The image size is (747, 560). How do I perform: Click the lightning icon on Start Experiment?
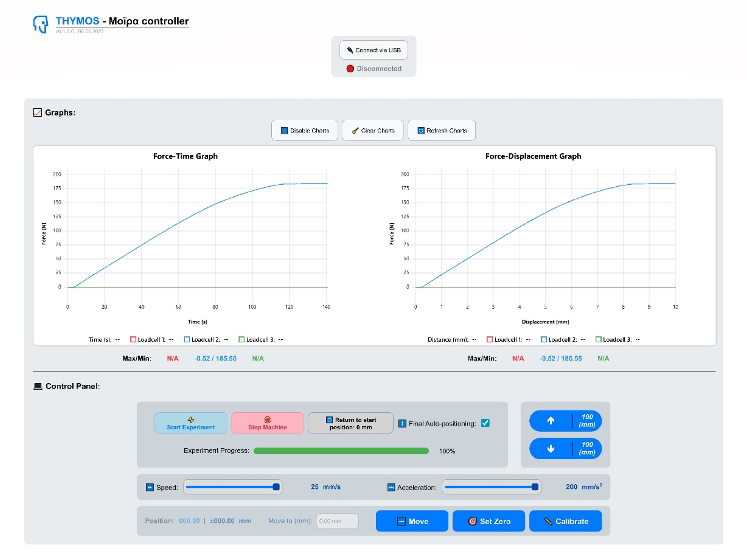point(191,420)
